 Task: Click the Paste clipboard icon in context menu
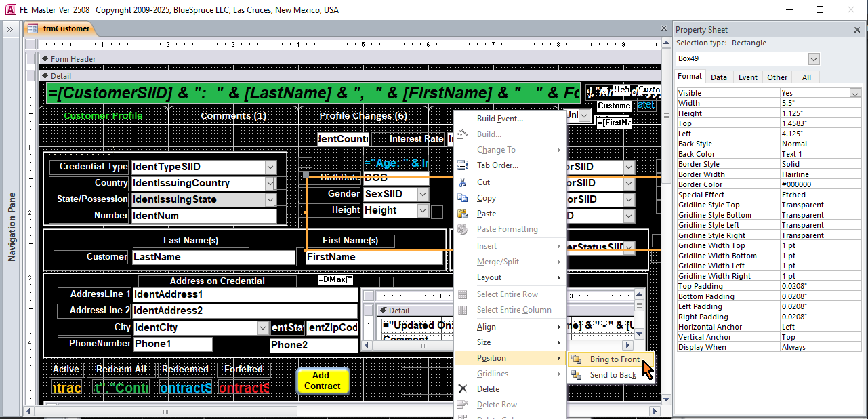tap(463, 214)
